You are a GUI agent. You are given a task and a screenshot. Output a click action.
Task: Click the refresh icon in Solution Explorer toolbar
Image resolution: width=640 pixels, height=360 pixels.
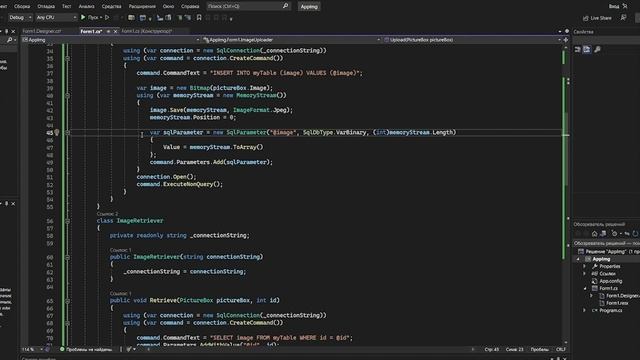(635, 233)
